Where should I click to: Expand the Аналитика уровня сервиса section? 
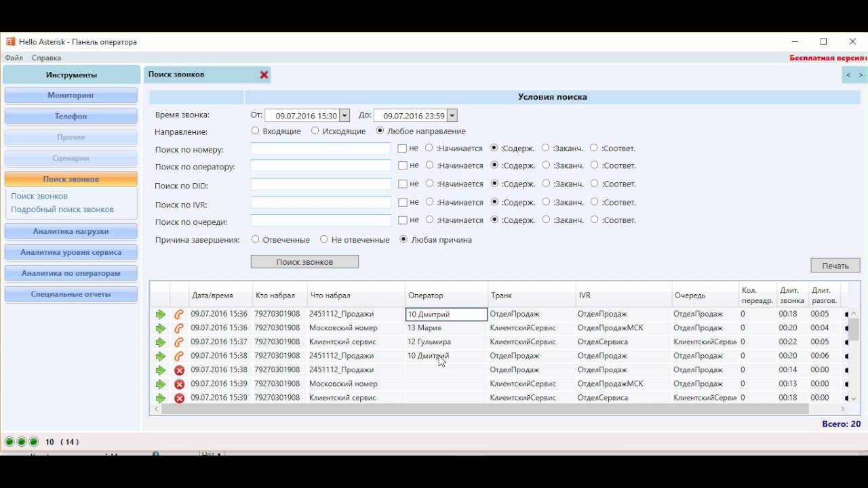tap(71, 252)
